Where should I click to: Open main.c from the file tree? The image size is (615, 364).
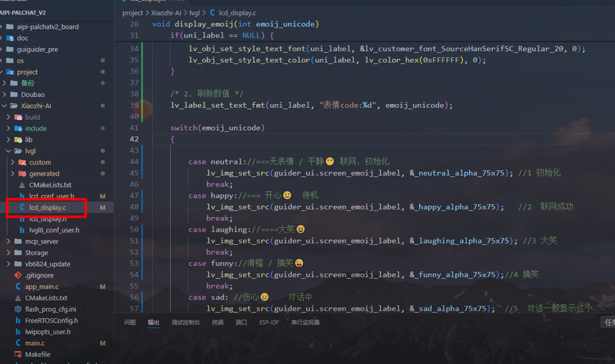[x=35, y=343]
